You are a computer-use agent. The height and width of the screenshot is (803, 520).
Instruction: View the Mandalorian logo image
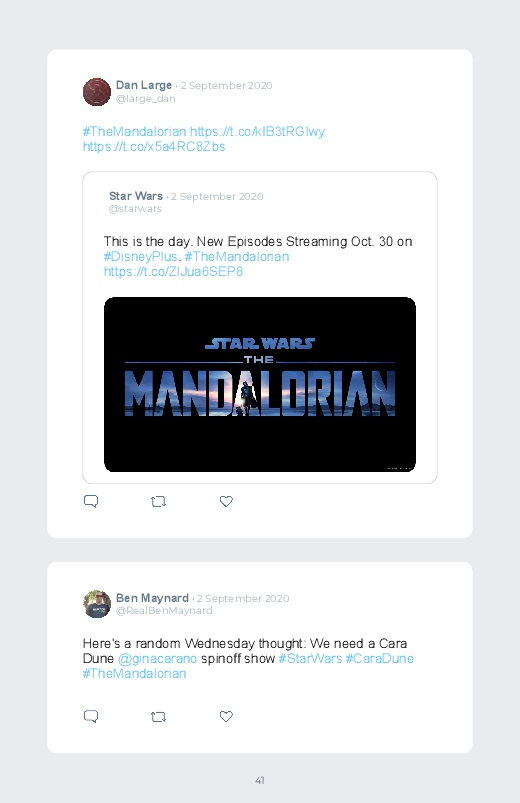[x=260, y=384]
